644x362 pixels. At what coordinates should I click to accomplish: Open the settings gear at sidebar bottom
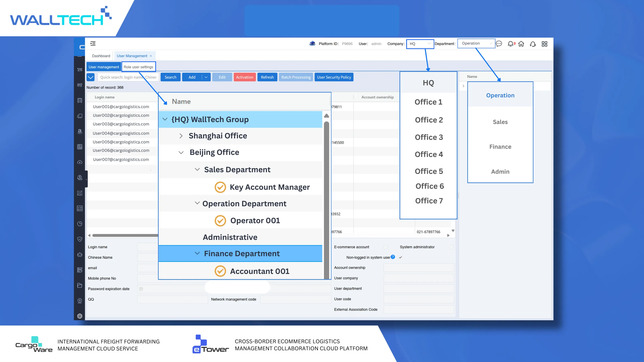point(80,316)
